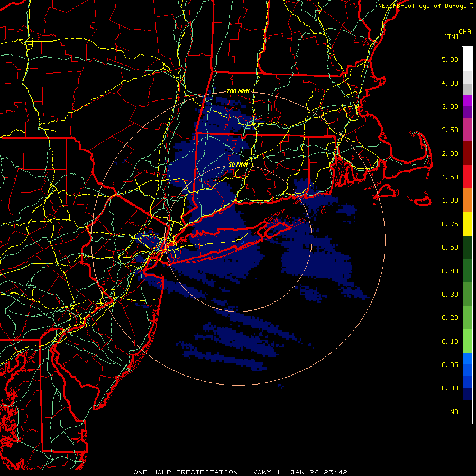Image resolution: width=476 pixels, height=476 pixels.
Task: Select the 3.00 legend value
Action: 450,106
